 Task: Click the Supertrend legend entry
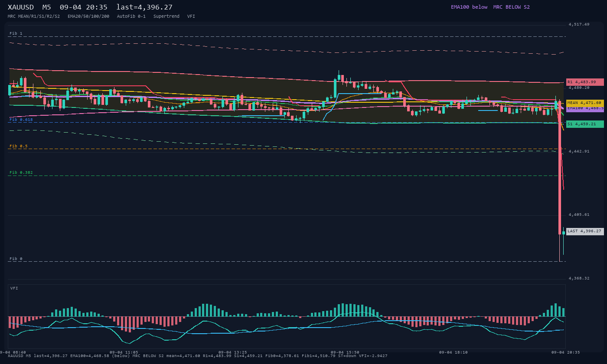(x=166, y=16)
